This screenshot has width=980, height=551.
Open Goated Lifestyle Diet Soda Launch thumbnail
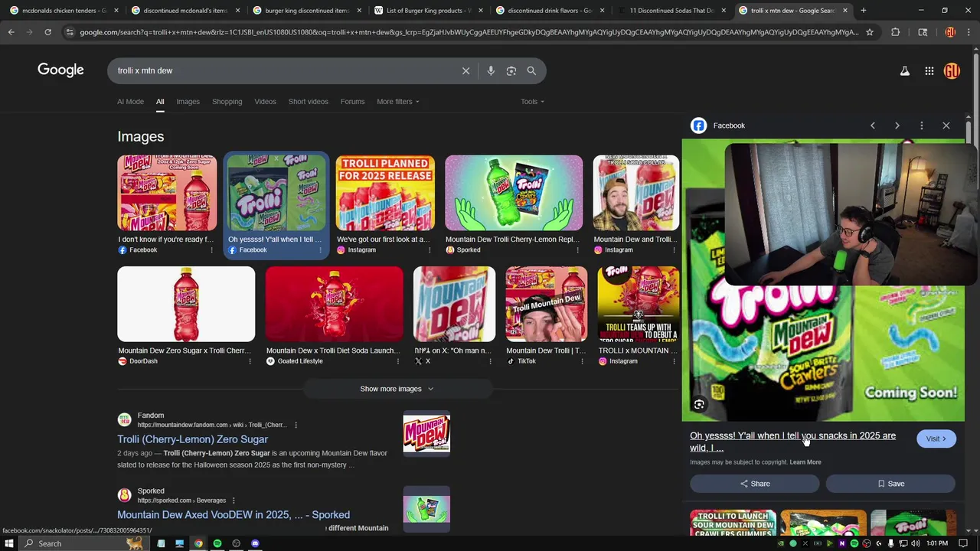(334, 304)
